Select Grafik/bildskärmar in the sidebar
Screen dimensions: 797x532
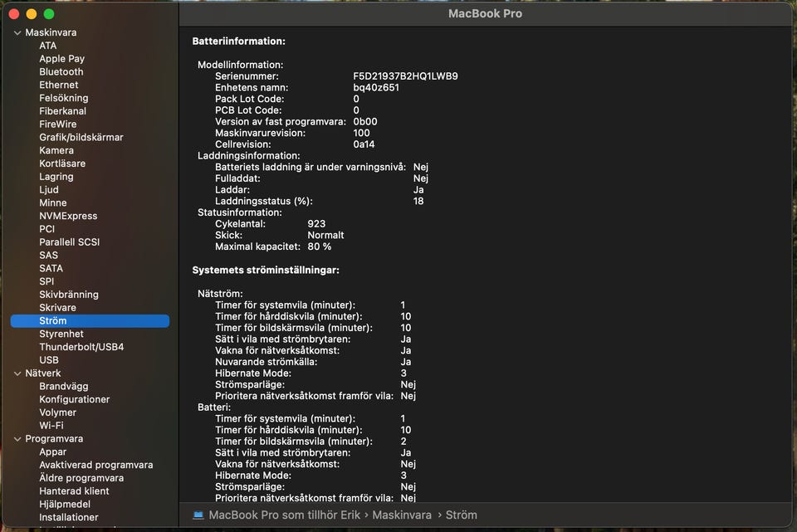(x=81, y=138)
